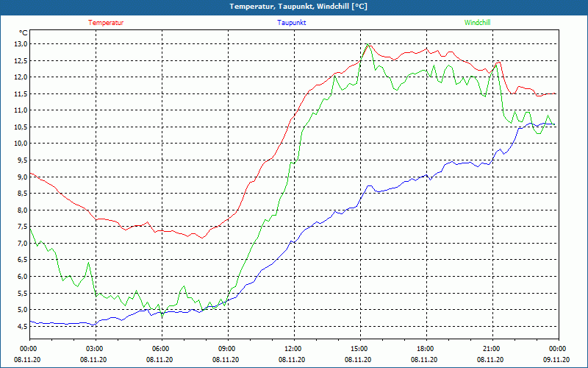Select the green "Windchill" legend label
The height and width of the screenshot is (368, 588).
pos(477,23)
